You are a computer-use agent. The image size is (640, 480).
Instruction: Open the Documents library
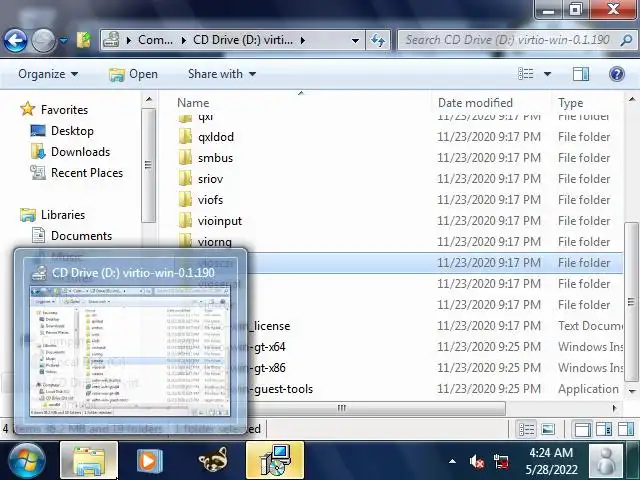(81, 236)
